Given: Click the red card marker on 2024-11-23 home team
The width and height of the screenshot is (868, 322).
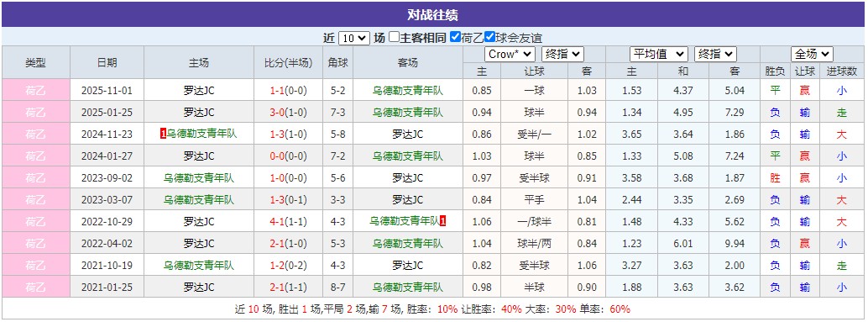Looking at the screenshot, I should click(x=164, y=135).
